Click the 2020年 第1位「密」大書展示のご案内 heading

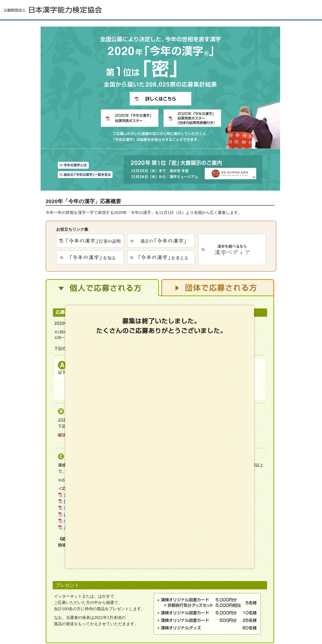click(x=176, y=163)
